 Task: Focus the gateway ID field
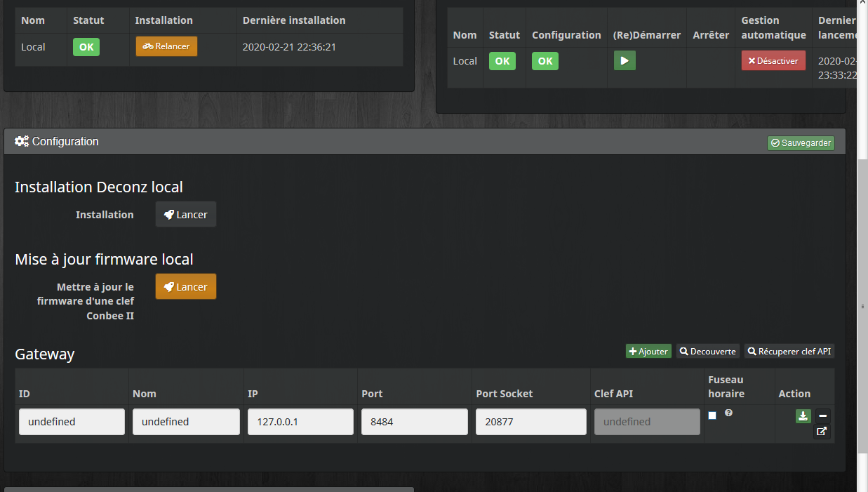tap(72, 422)
